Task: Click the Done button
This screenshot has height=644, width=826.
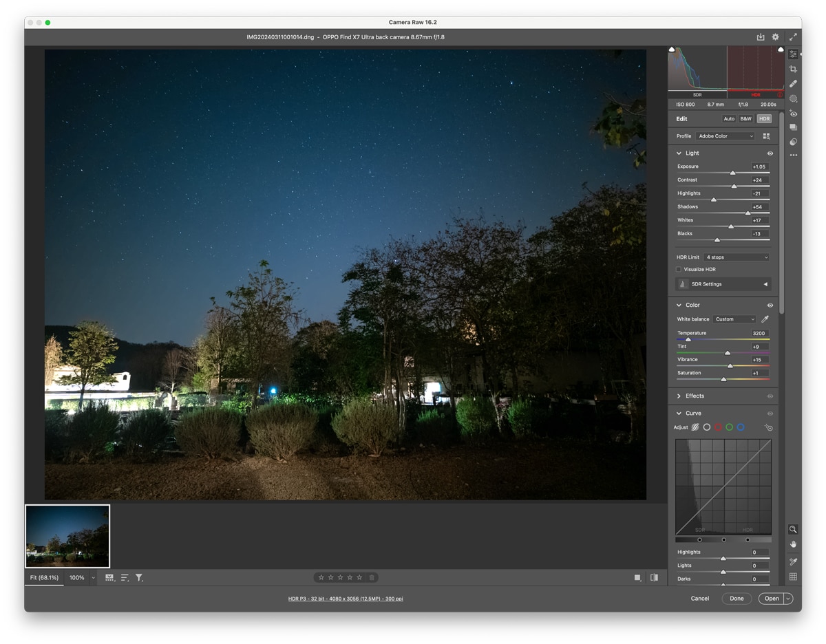Action: click(737, 599)
